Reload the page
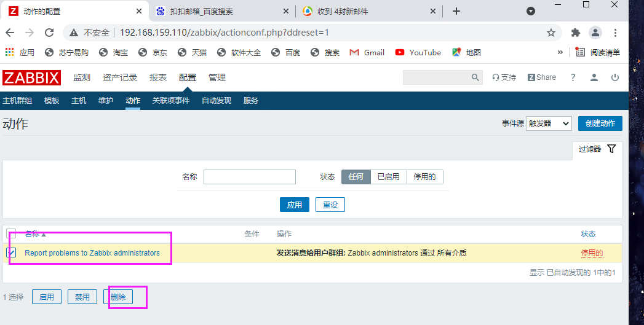This screenshot has width=644, height=325. coord(49,33)
